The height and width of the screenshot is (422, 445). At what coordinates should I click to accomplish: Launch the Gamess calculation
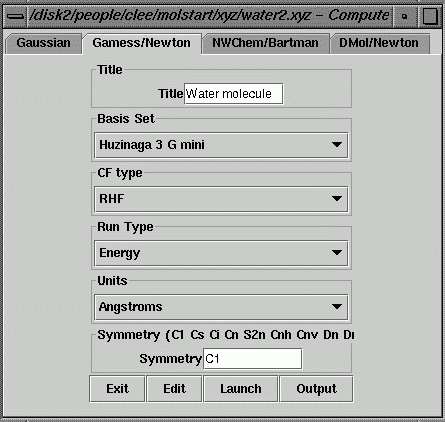241,389
